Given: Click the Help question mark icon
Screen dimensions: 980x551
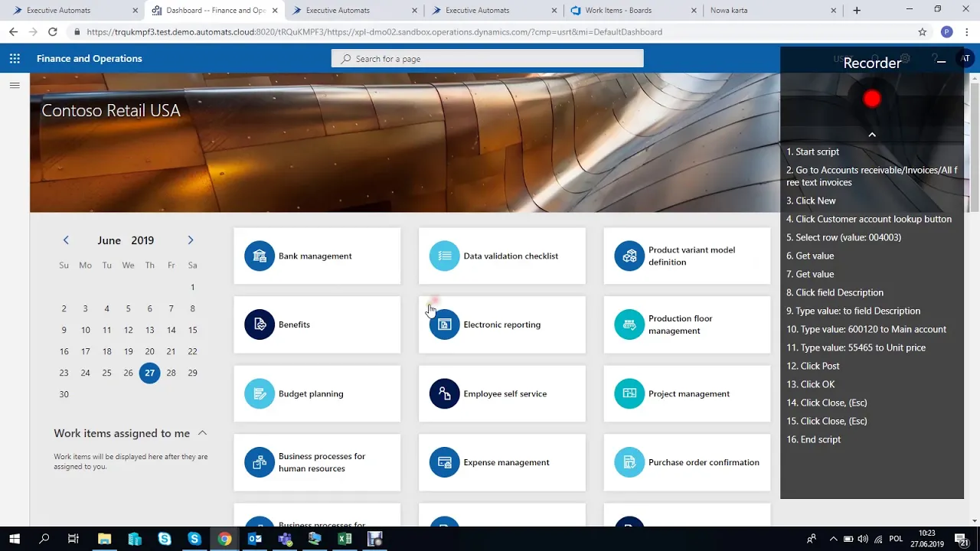Looking at the screenshot, I should point(935,58).
